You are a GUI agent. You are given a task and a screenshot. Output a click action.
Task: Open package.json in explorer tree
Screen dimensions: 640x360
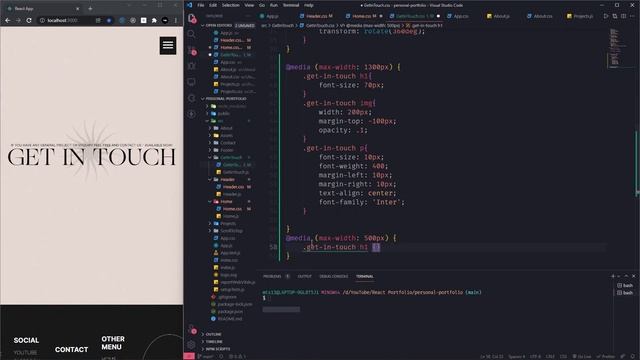click(x=231, y=311)
